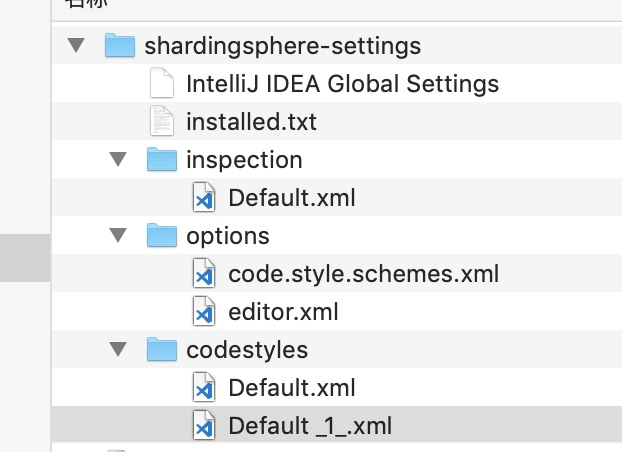The width and height of the screenshot is (622, 452).
Task: Collapse the inspection folder disclosure triangle
Action: pyautogui.click(x=118, y=160)
